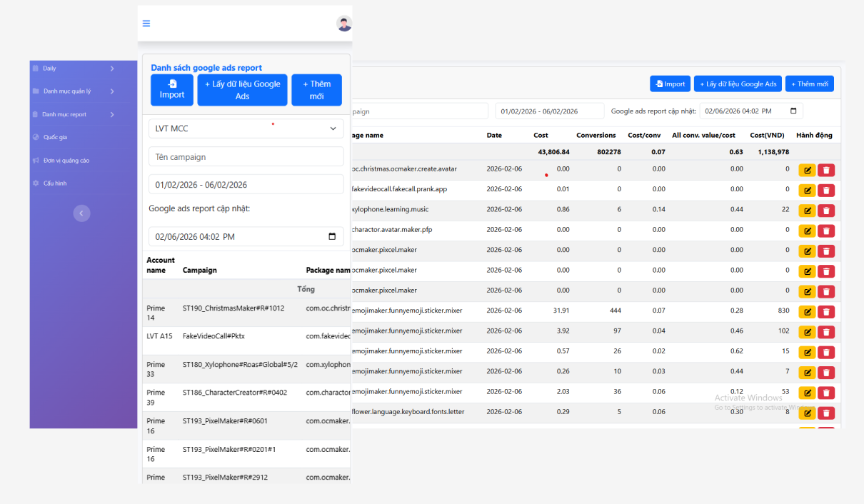Open the Quốc gia sidebar item
Image resolution: width=864 pixels, height=504 pixels.
[55, 137]
